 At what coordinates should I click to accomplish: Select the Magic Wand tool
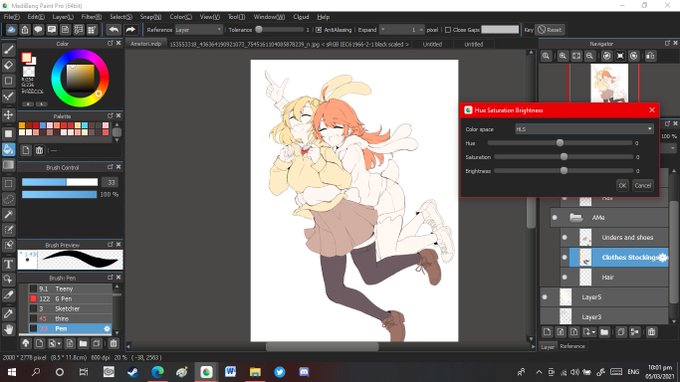pyautogui.click(x=8, y=215)
